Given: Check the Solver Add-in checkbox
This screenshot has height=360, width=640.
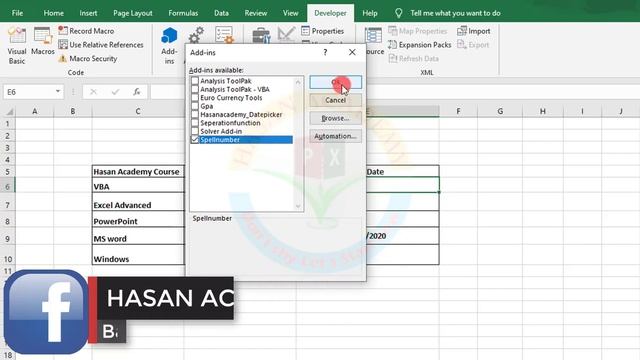Looking at the screenshot, I should coord(195,131).
